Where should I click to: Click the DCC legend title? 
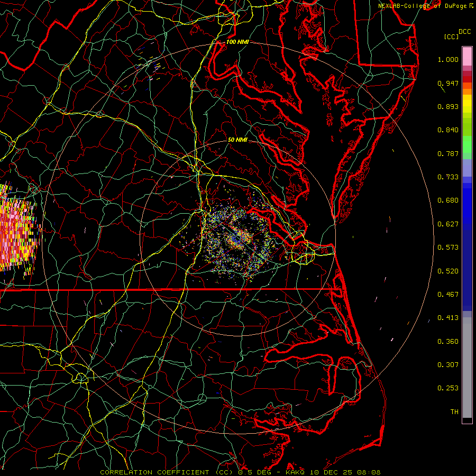pyautogui.click(x=464, y=32)
